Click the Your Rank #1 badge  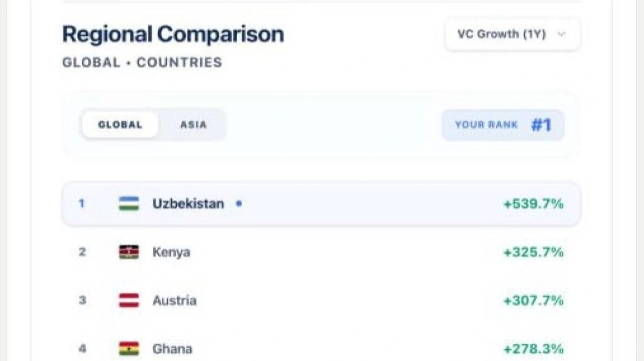click(503, 125)
